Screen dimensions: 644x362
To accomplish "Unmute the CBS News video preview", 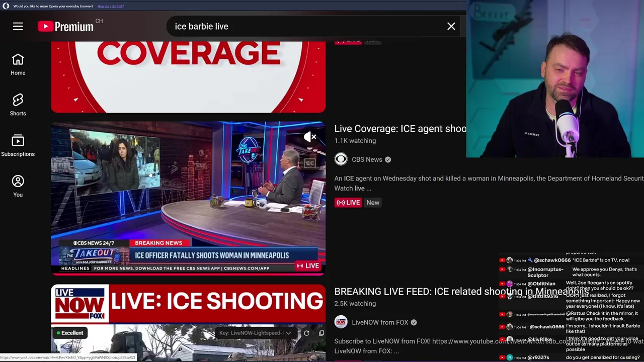I will [x=310, y=137].
